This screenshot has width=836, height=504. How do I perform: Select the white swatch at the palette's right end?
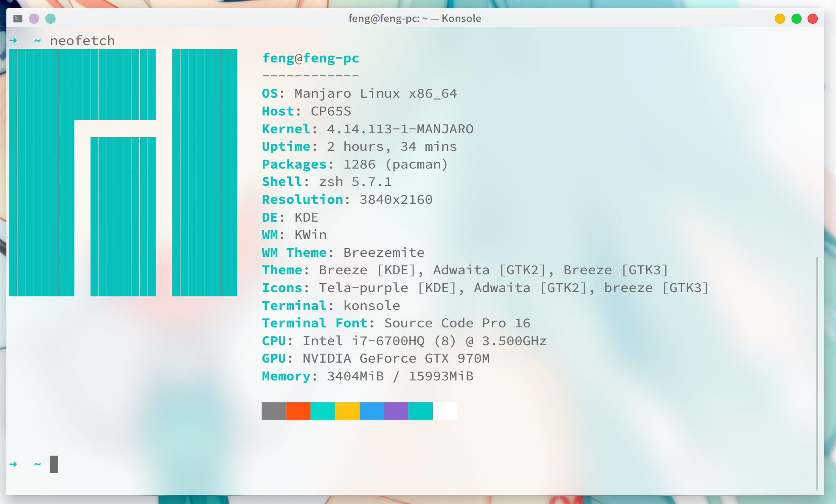[x=445, y=411]
